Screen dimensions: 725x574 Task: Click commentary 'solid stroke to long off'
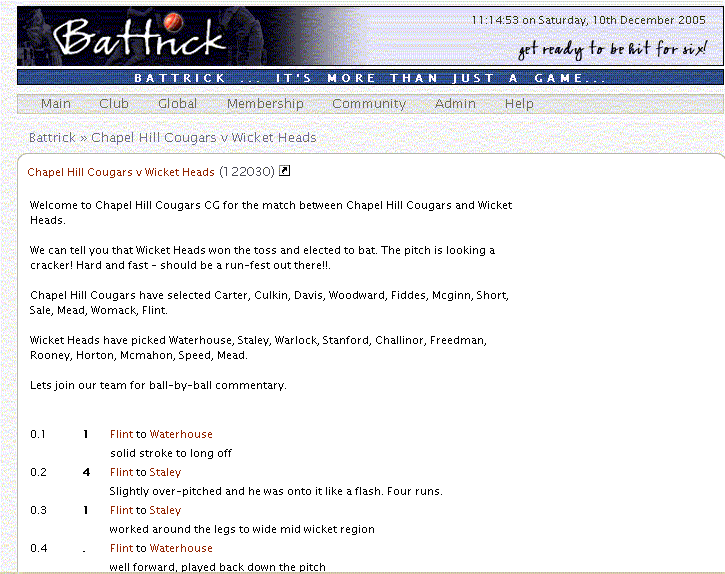171,453
